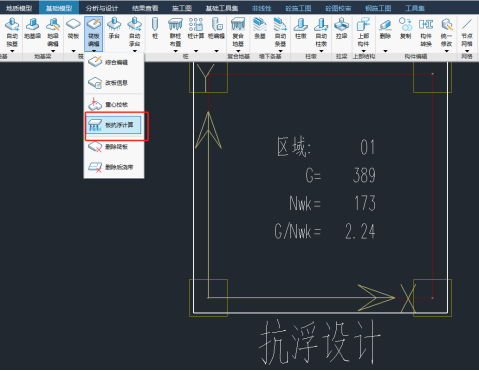Choose 重心校核 from the slab edit menu
Screen dimensions: 479x371
coord(113,105)
